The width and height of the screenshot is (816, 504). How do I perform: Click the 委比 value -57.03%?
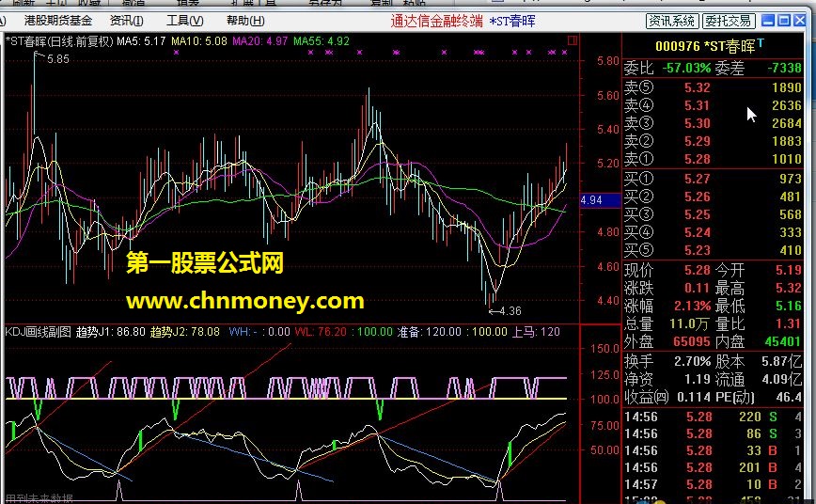coord(686,68)
